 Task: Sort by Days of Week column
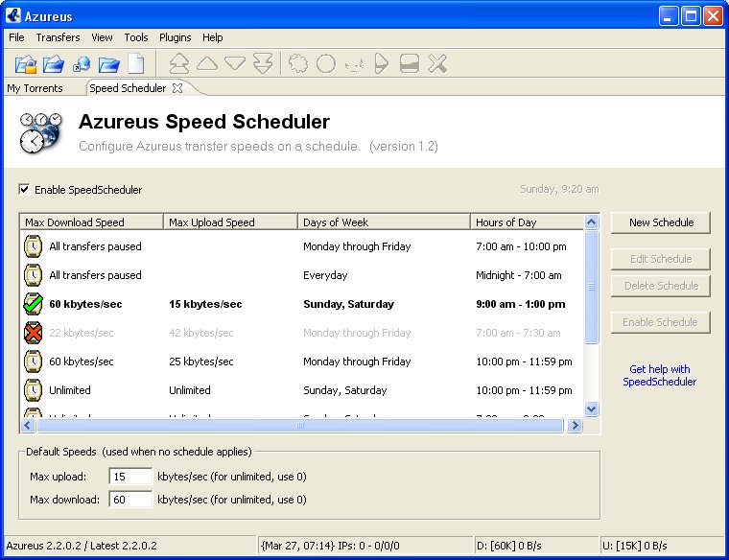pyautogui.click(x=384, y=222)
